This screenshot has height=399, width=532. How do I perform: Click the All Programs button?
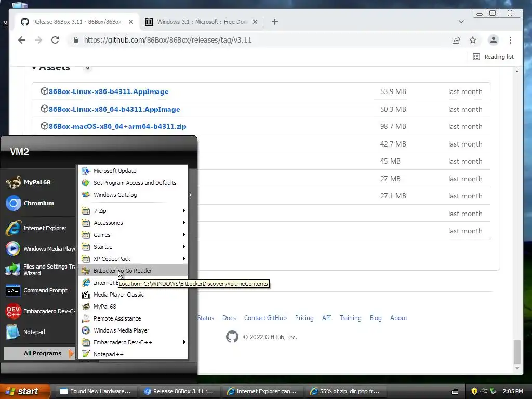pyautogui.click(x=39, y=353)
